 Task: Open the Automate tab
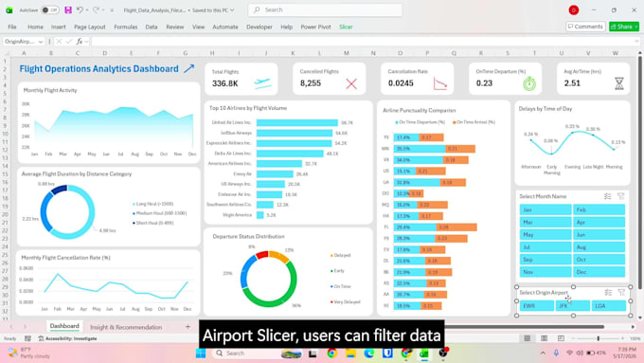tap(225, 27)
